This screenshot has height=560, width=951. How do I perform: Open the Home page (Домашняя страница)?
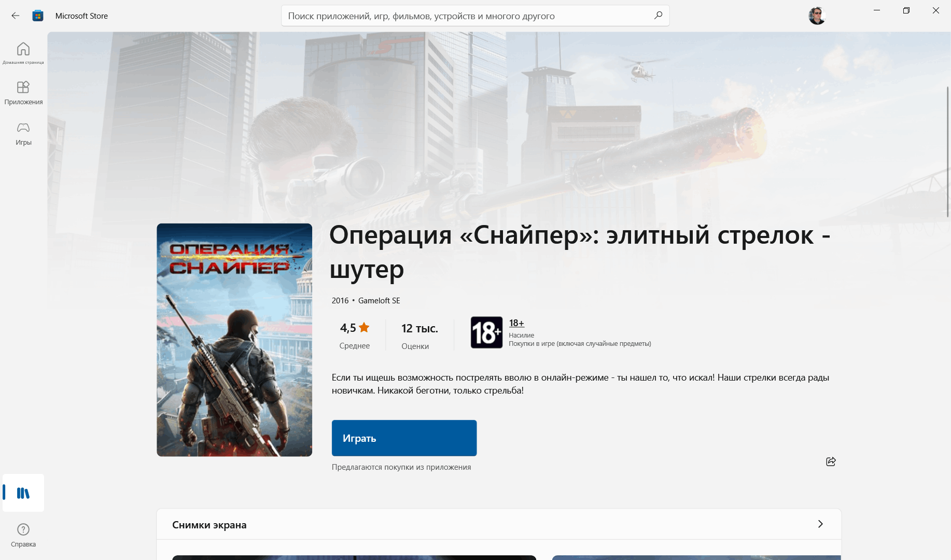tap(23, 53)
